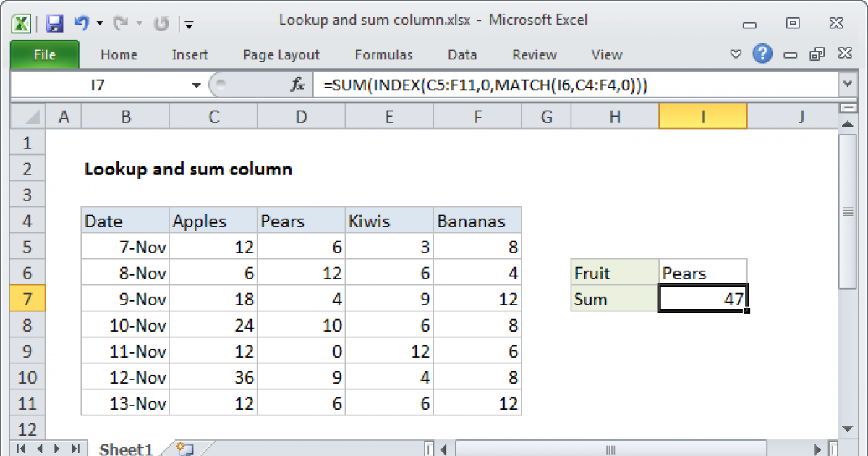Viewport: 868px width, 456px height.
Task: Go to the first sheet navigation arrow
Action: (20, 448)
